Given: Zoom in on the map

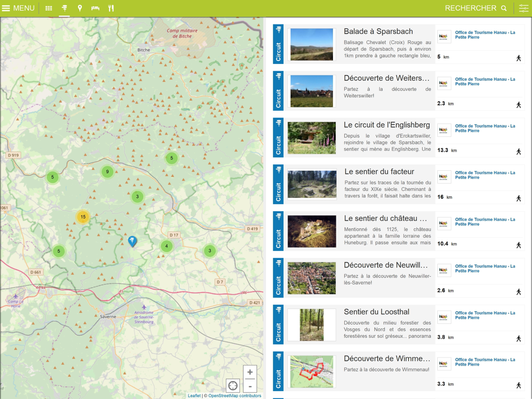Looking at the screenshot, I should pyautogui.click(x=250, y=372).
